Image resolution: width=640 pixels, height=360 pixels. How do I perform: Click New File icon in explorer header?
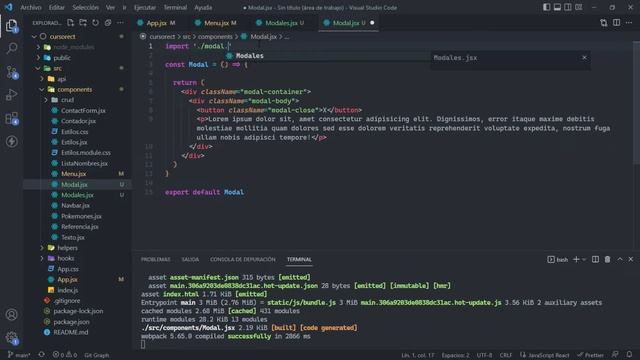[x=71, y=23]
